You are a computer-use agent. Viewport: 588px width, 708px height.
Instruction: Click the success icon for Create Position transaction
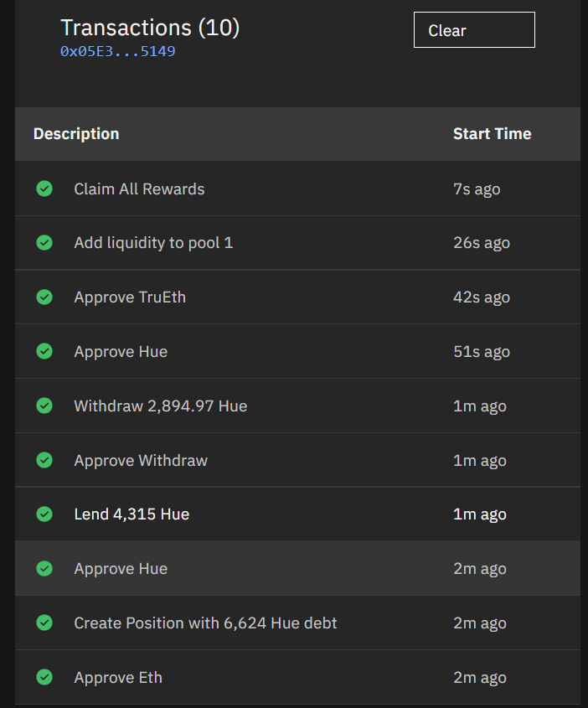pyautogui.click(x=44, y=623)
